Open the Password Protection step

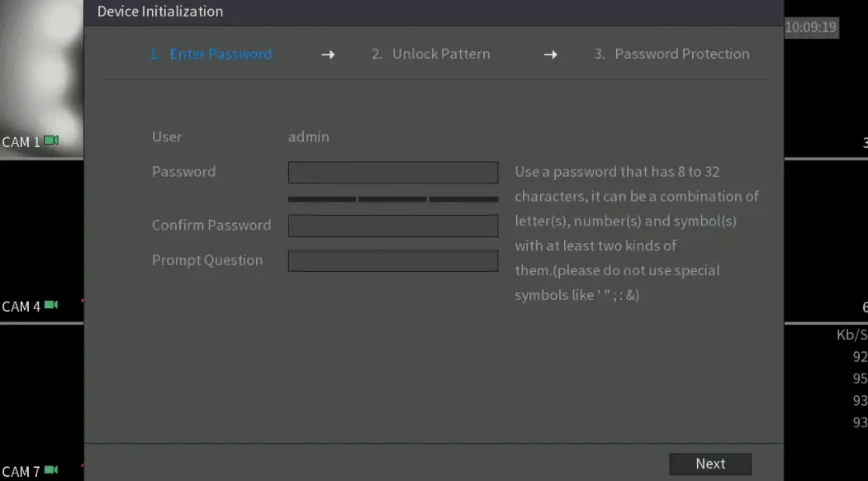pyautogui.click(x=671, y=55)
